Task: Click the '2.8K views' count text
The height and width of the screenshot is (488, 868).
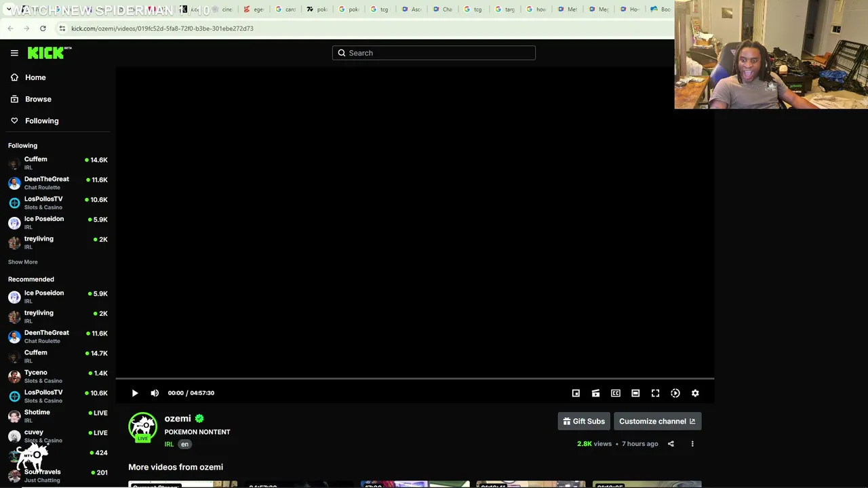Action: [594, 444]
